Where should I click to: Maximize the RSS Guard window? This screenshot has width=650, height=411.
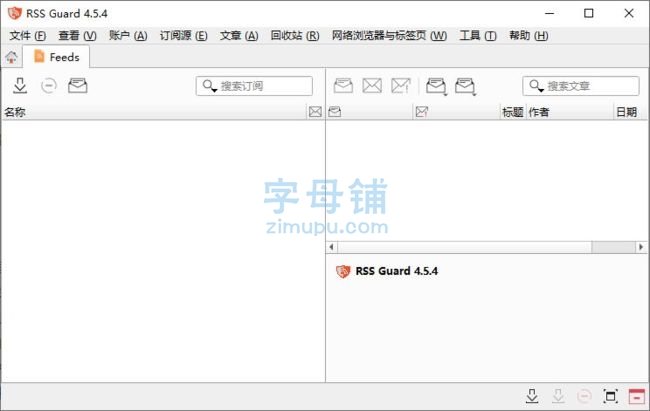tap(589, 13)
